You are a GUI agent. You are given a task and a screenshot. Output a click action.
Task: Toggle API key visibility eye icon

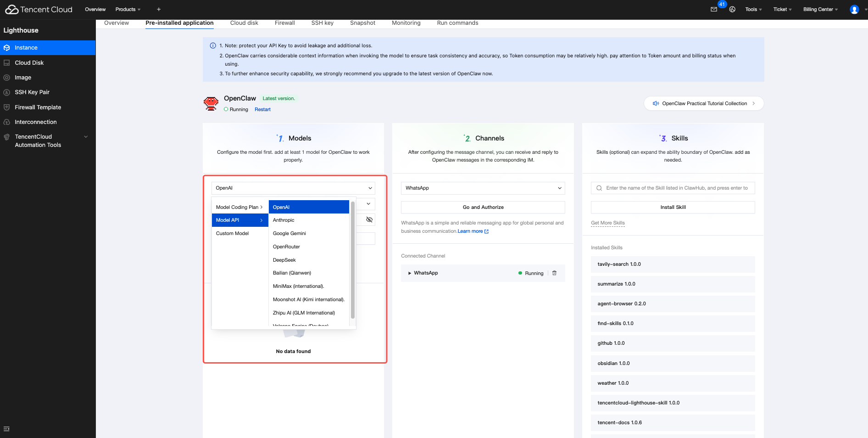pos(369,220)
